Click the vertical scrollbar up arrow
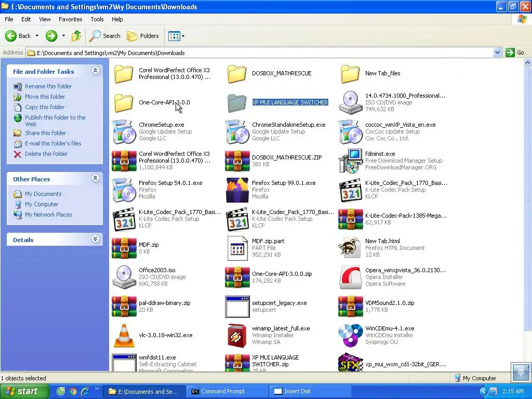Screen dimensions: 532x399 click(527, 62)
